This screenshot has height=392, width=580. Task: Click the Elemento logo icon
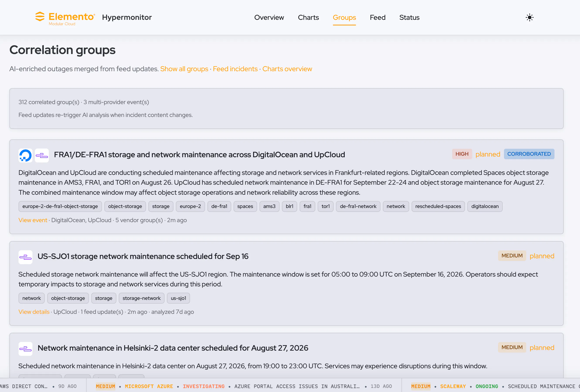point(40,17)
